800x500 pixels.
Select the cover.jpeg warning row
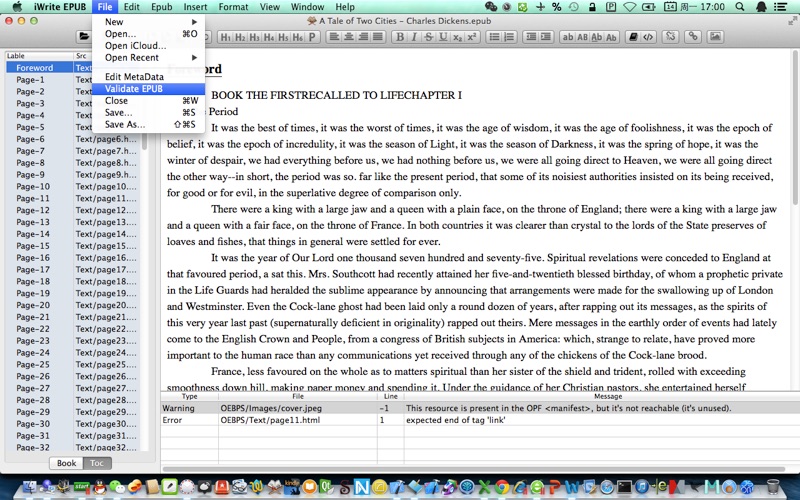[480, 408]
